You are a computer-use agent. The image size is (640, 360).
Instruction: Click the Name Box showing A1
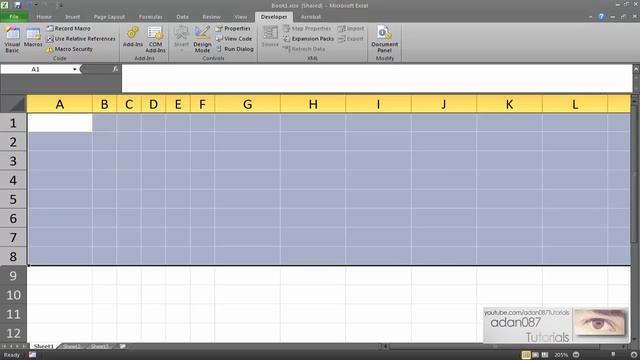36,69
